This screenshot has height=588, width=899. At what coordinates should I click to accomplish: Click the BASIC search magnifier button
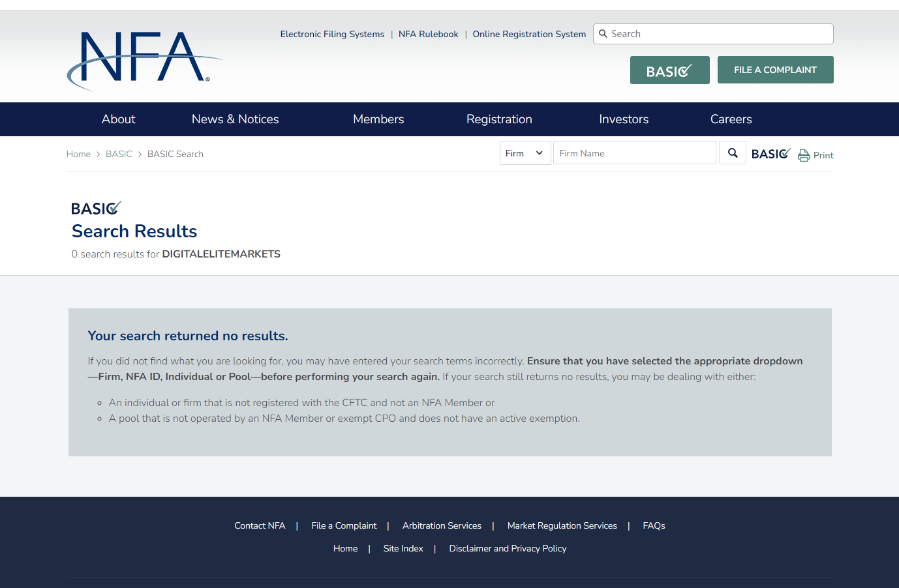coord(733,153)
